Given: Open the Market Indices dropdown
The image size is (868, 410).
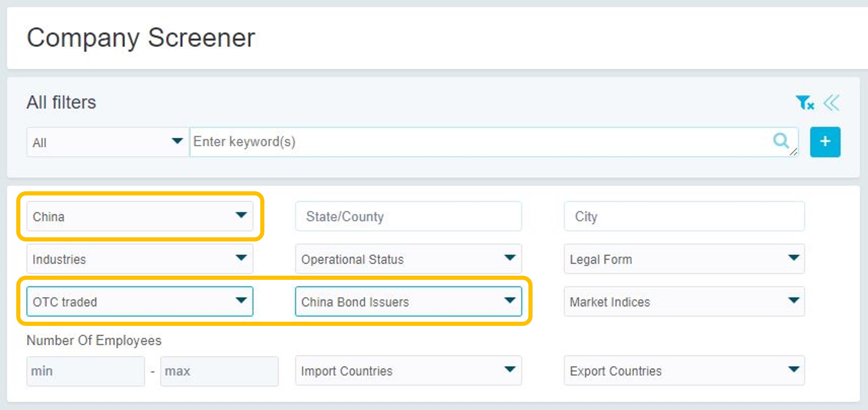Looking at the screenshot, I should click(684, 301).
